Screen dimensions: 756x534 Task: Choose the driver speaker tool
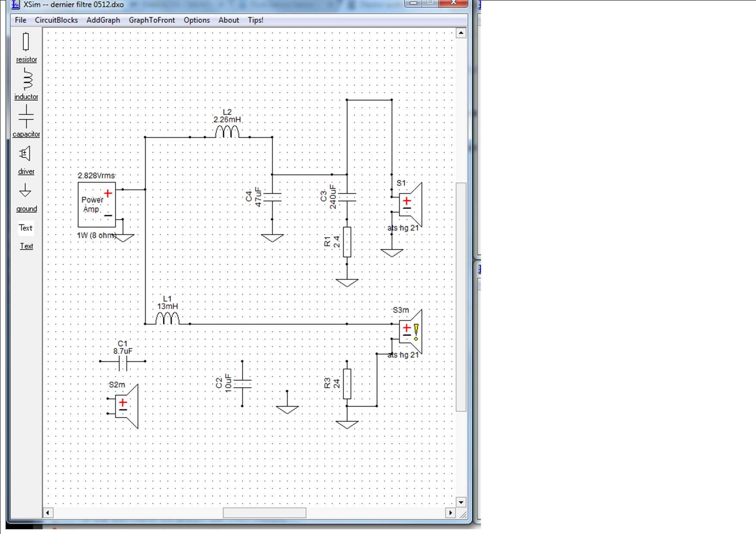coord(26,160)
